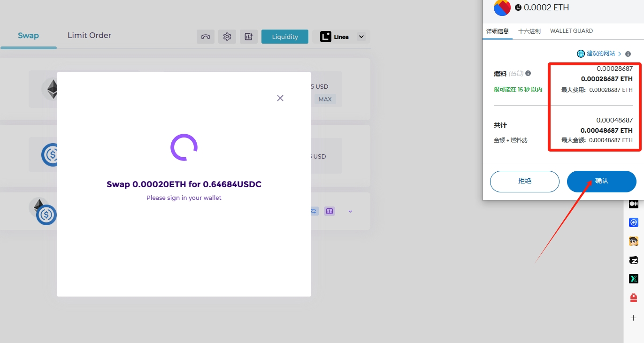Open the swap settings gear icon

227,37
